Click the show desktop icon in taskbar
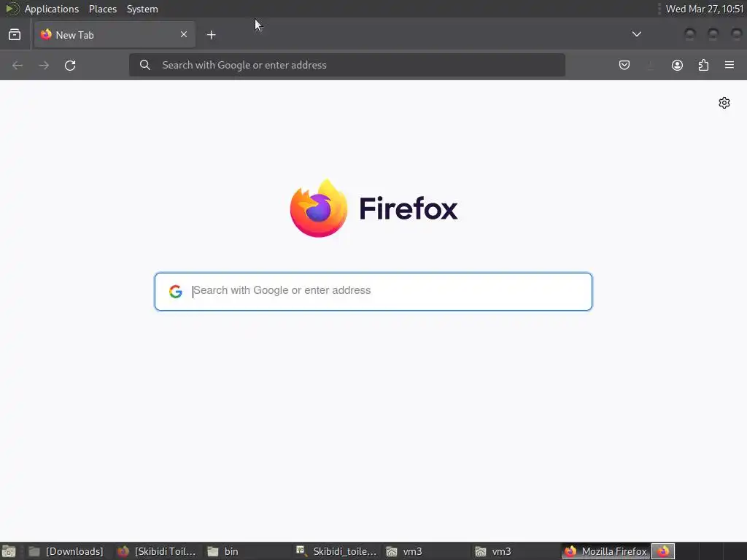This screenshot has height=560, width=747. pos(9,551)
